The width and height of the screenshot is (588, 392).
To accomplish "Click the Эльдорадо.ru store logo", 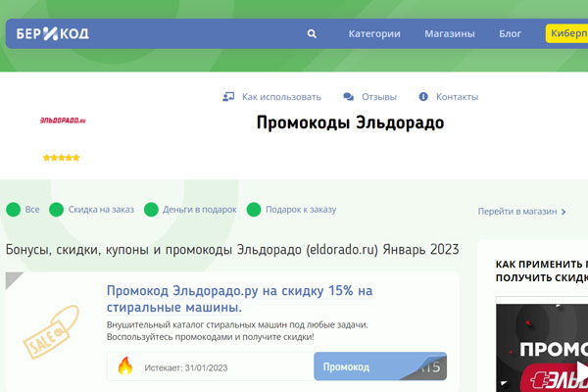I will click(x=63, y=121).
